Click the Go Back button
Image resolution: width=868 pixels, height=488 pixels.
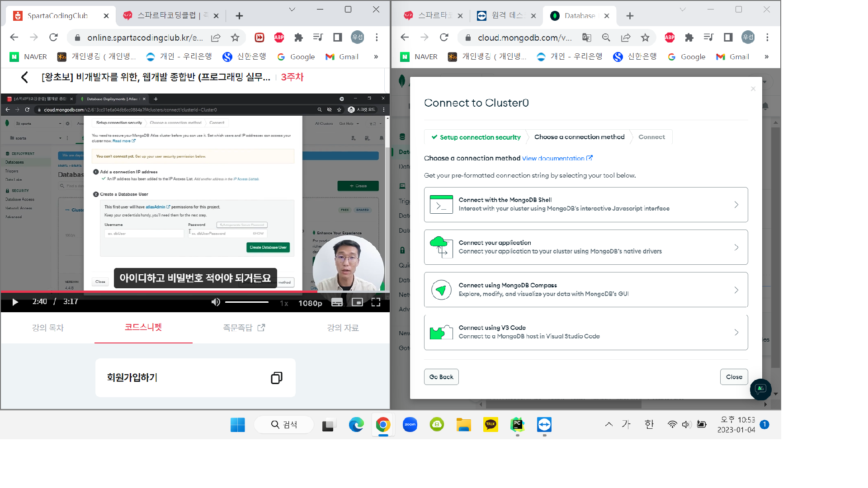click(441, 377)
